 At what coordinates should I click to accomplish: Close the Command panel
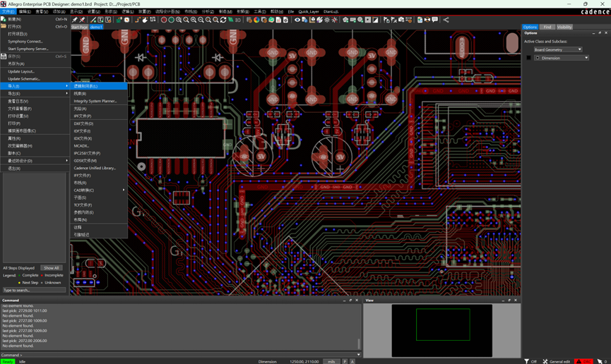point(357,300)
